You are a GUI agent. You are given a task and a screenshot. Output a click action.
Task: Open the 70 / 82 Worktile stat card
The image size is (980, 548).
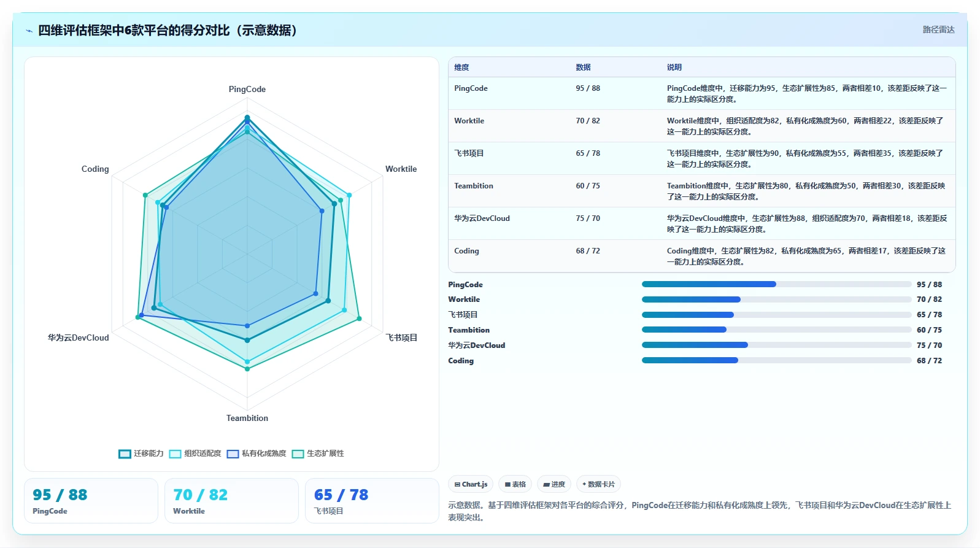231,501
